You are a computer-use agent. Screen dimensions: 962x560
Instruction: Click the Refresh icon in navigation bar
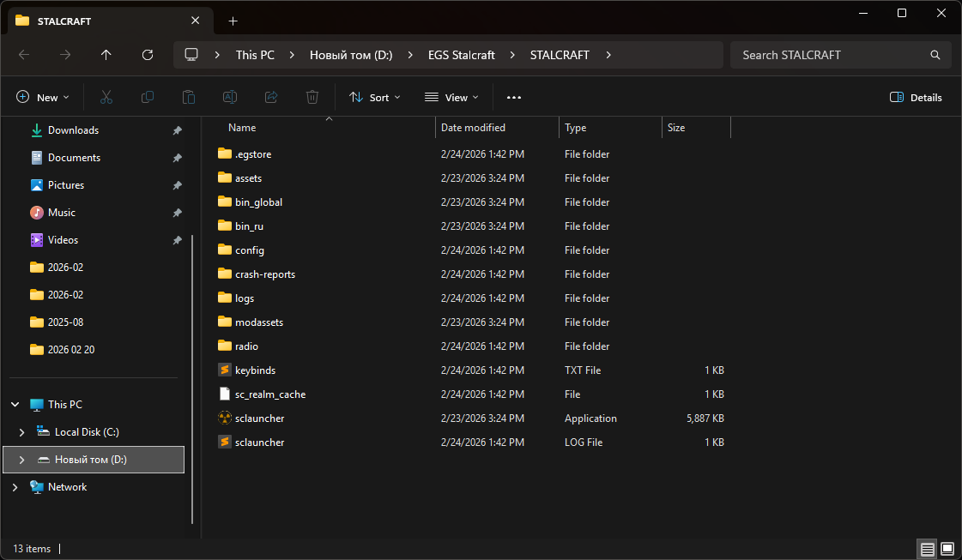(x=148, y=55)
